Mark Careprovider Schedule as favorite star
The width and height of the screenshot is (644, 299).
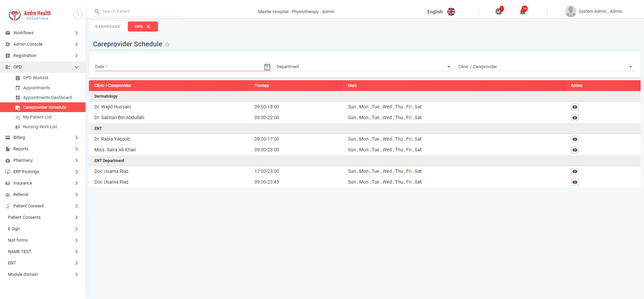point(167,44)
